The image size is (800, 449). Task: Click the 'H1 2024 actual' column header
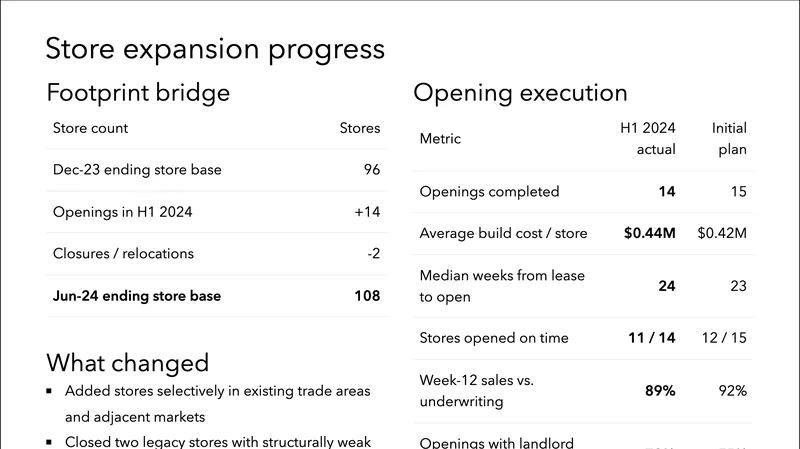(648, 139)
